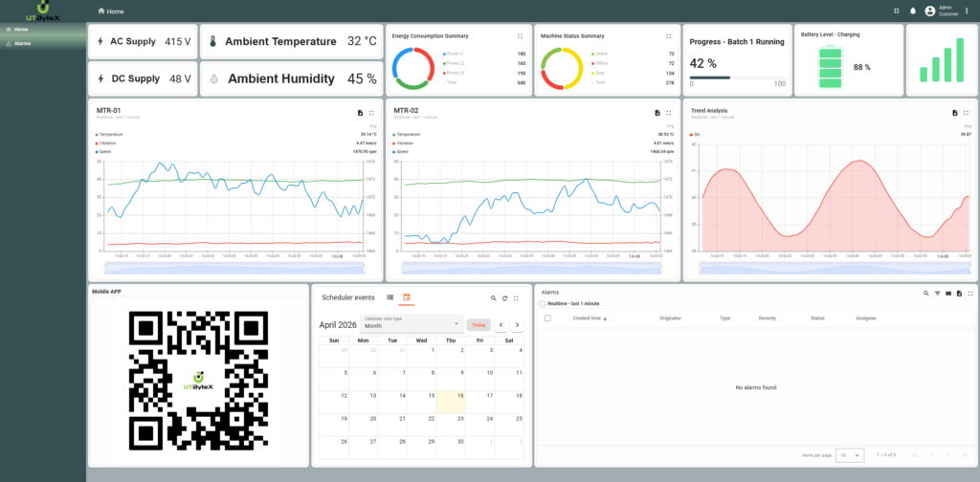The width and height of the screenshot is (980, 482).
Task: Select April 16 in the calendar
Action: (x=452, y=402)
